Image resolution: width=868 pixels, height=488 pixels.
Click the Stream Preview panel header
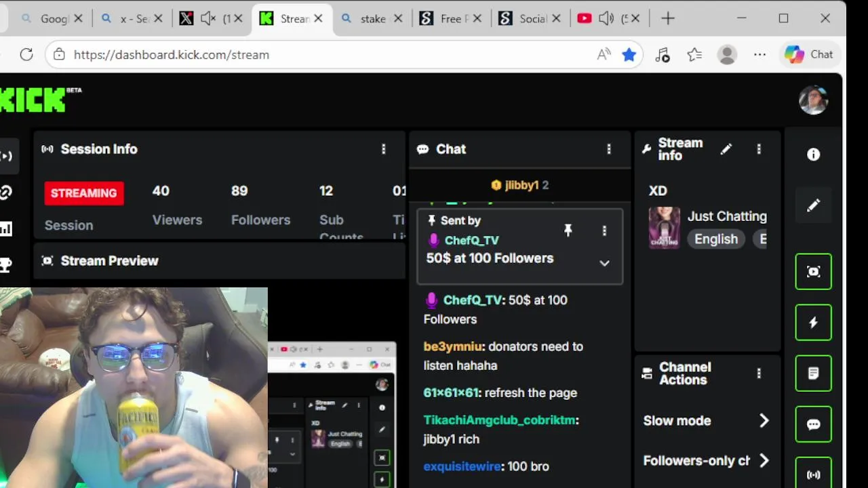220,261
